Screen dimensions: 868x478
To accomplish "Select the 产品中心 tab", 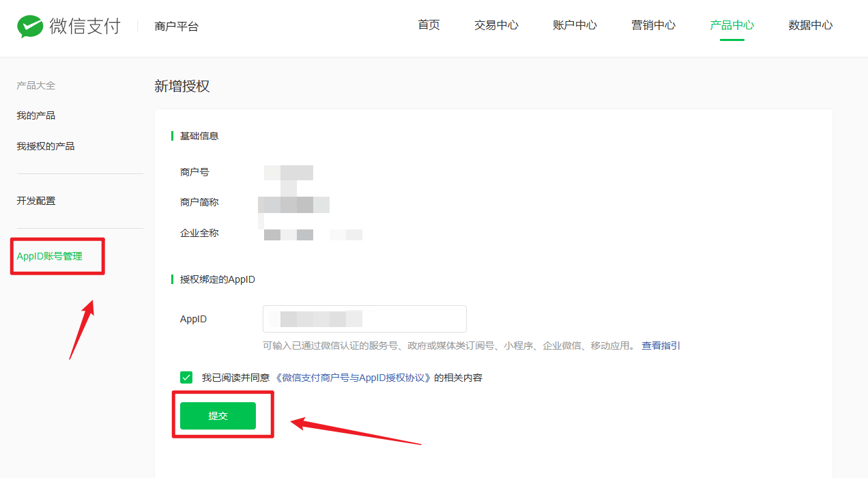I will [732, 25].
